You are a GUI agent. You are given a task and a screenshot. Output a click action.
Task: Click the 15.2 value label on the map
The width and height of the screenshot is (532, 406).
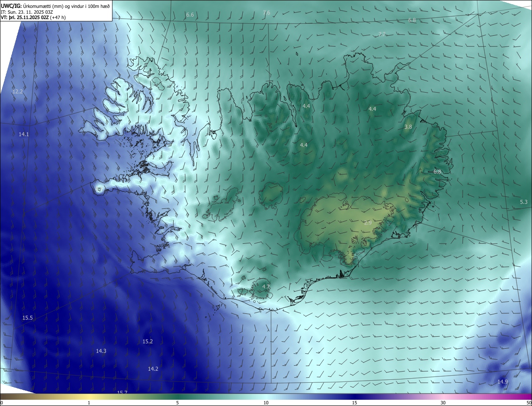click(148, 341)
